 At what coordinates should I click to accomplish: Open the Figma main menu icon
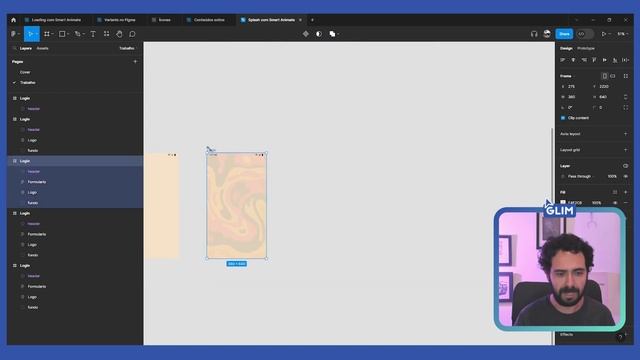[x=13, y=34]
